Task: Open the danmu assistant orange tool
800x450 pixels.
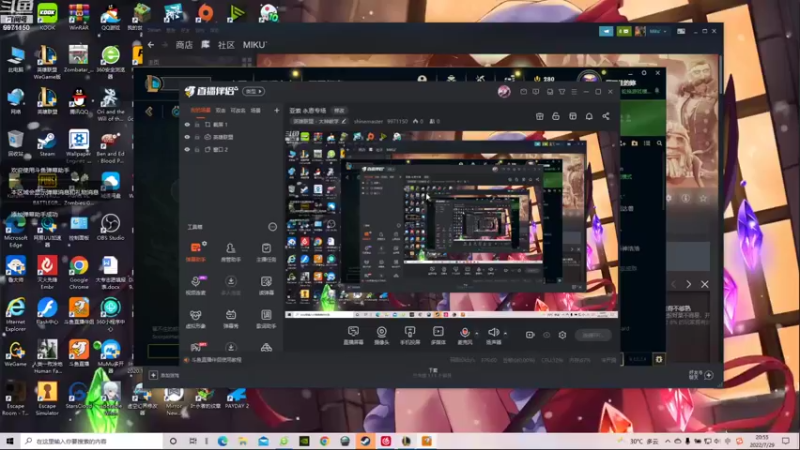Action: [195, 252]
